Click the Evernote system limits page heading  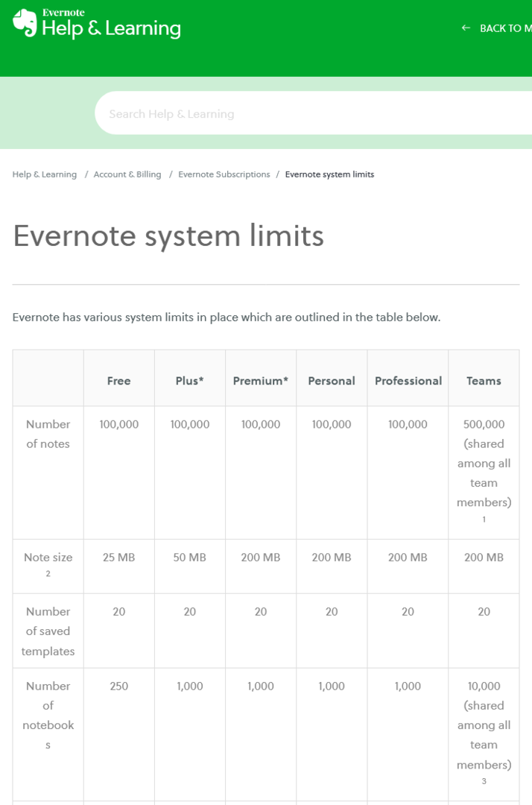tap(168, 236)
